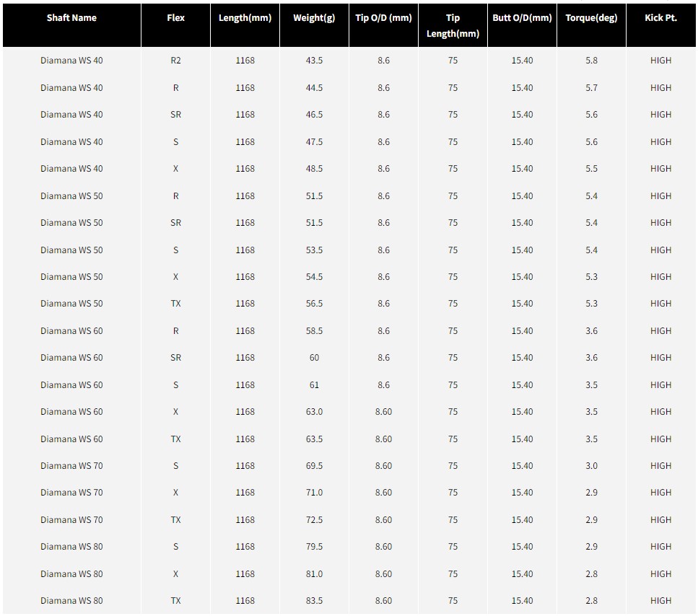Select the 3.0 torque value
698x616 pixels.
[x=592, y=466]
